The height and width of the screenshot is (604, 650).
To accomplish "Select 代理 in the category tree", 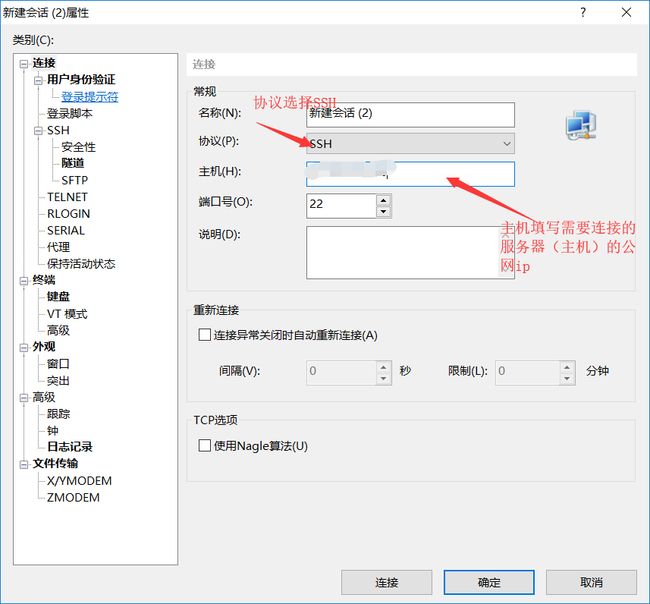I will tap(58, 247).
